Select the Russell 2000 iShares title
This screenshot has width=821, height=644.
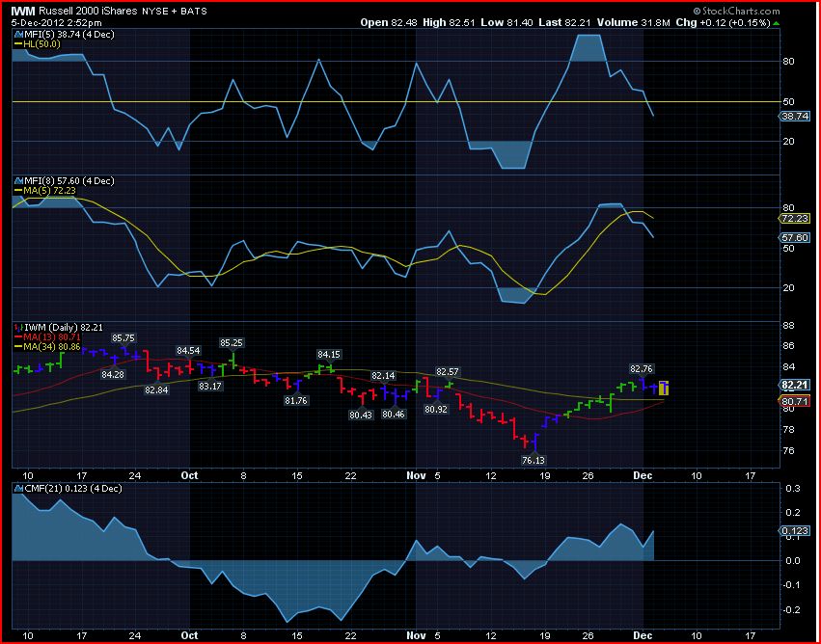pyautogui.click(x=88, y=11)
